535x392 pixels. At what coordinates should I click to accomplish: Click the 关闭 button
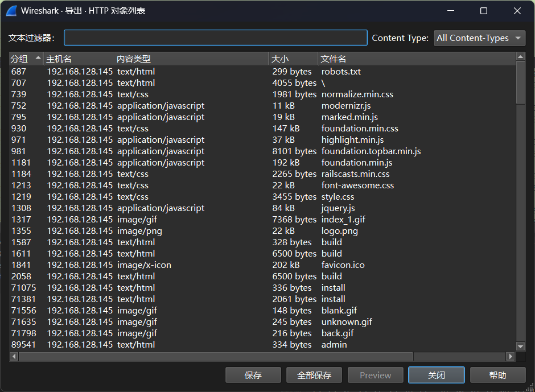point(437,376)
